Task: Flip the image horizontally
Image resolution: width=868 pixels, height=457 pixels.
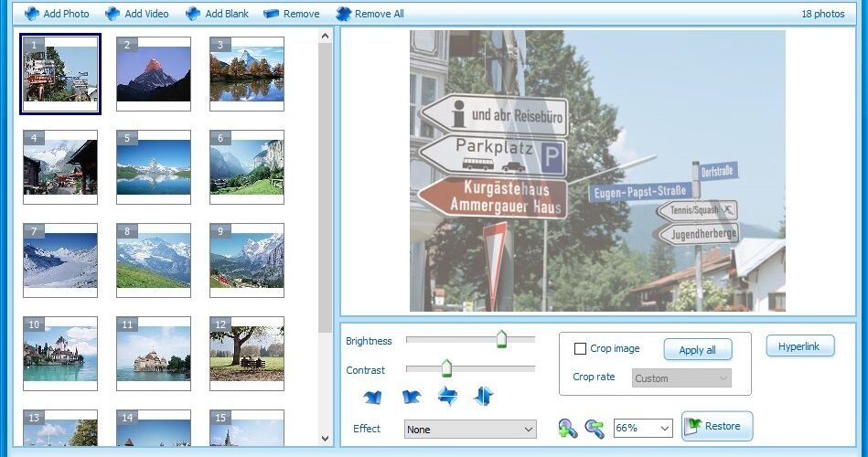Action: 447,396
